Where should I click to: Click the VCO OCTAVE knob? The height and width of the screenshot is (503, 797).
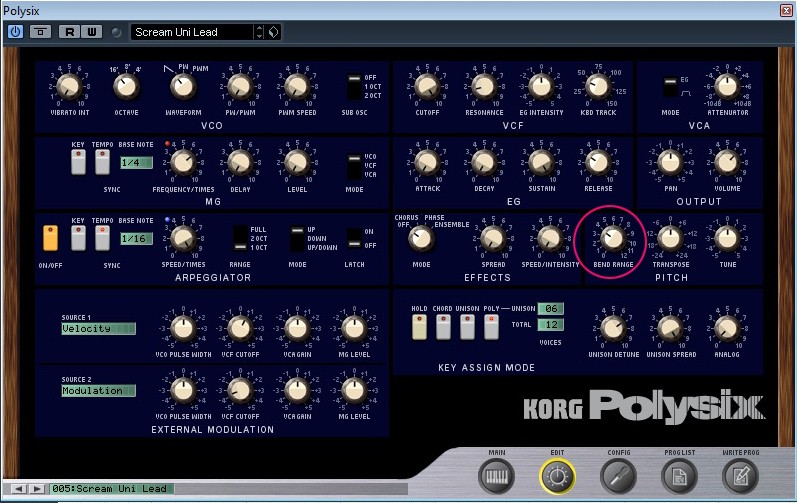pos(126,86)
